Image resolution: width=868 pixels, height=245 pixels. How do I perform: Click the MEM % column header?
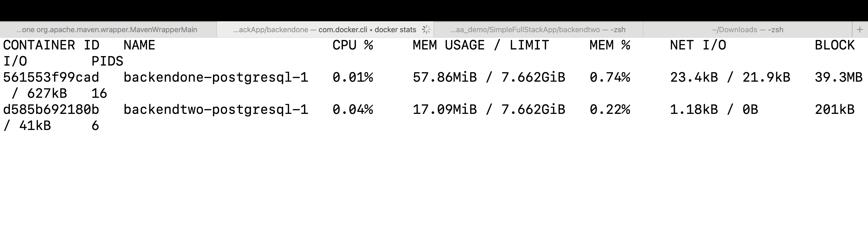coord(610,45)
